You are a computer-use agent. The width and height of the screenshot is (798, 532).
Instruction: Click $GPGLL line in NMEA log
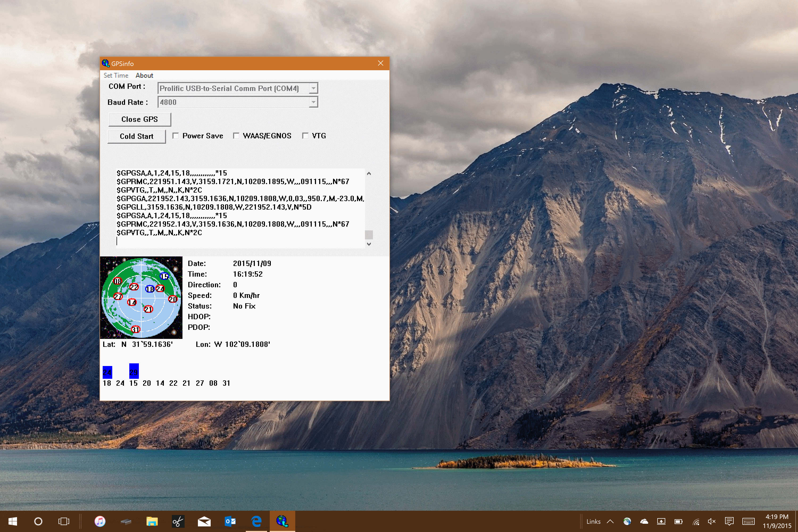(x=214, y=207)
